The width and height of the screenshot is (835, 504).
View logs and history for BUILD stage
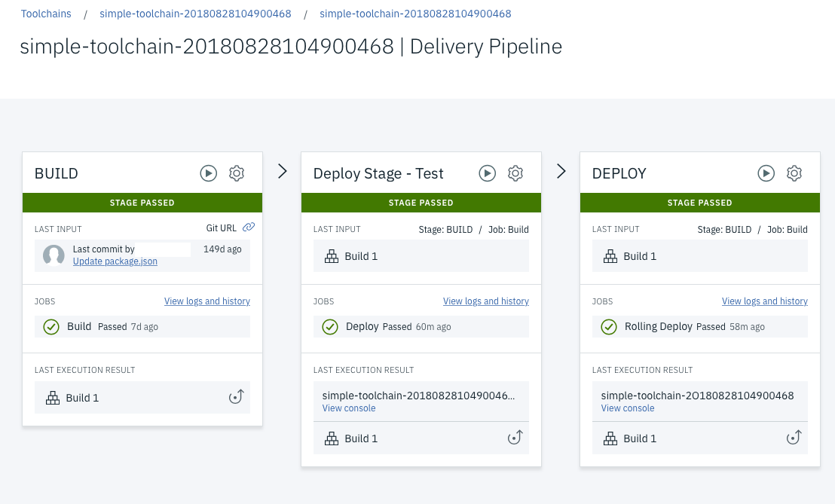[207, 301]
